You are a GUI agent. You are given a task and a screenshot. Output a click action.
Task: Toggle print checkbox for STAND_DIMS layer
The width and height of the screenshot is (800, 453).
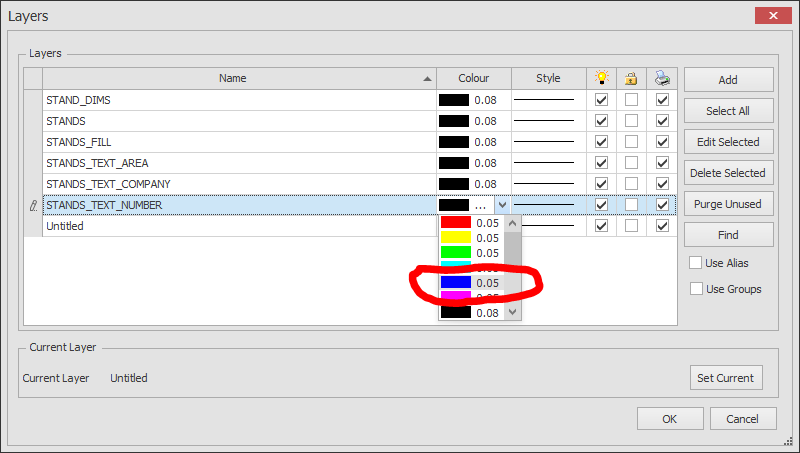point(662,100)
